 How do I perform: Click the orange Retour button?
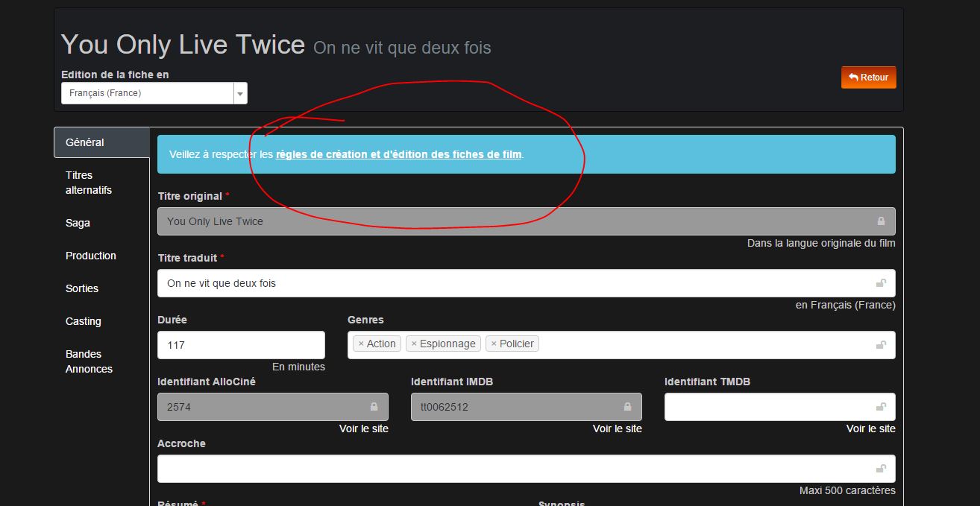coord(869,78)
